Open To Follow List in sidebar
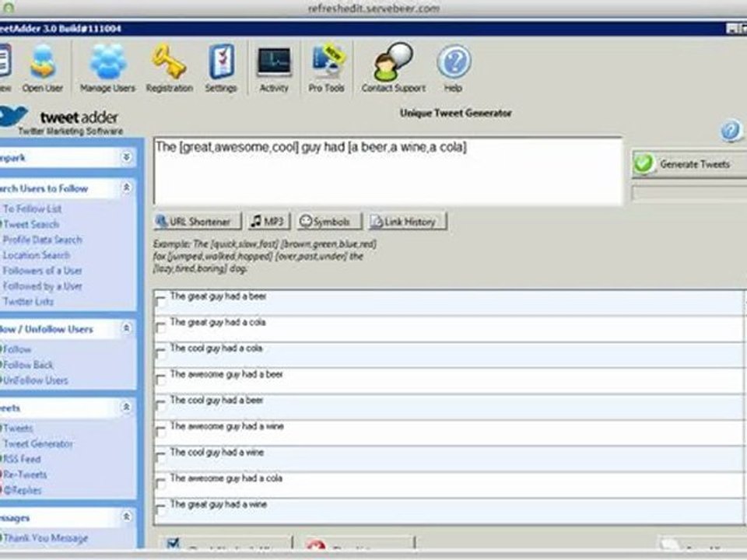 (x=33, y=208)
